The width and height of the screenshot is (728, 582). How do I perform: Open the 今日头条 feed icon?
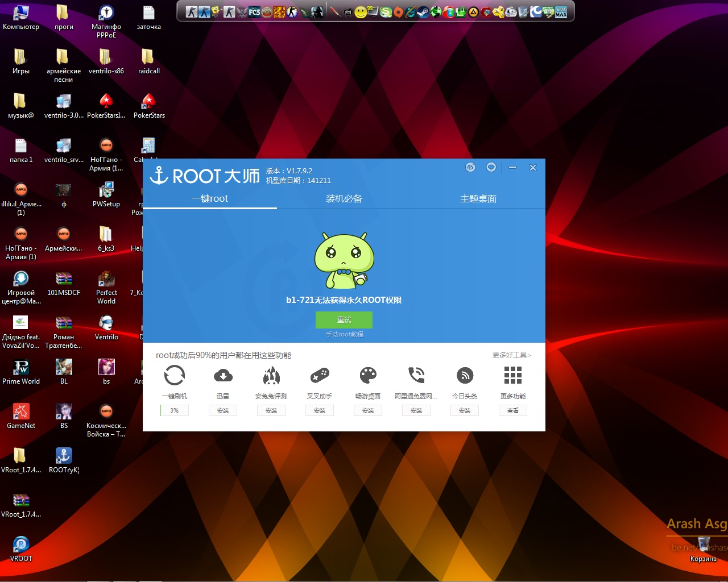point(465,376)
